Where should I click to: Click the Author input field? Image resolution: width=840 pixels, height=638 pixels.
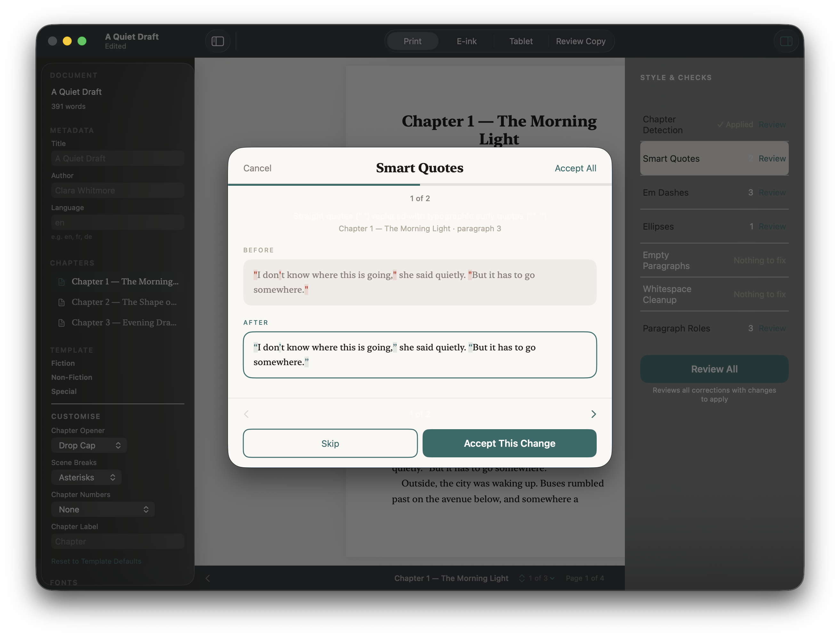(x=118, y=190)
